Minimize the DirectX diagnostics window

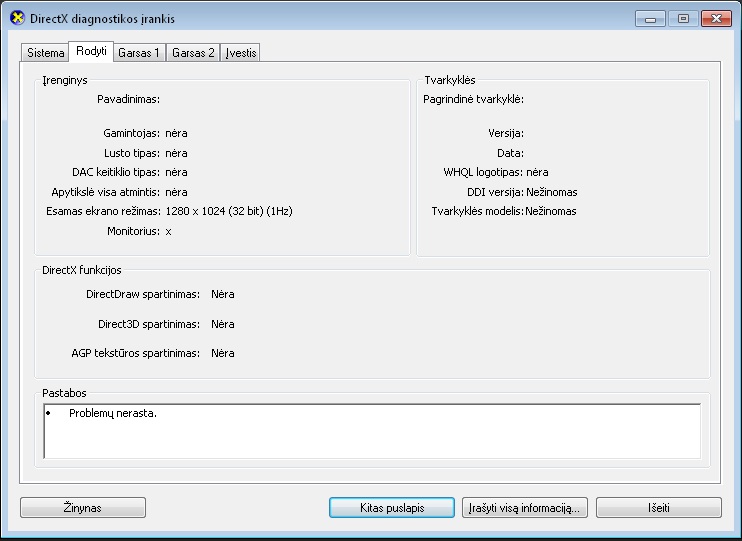click(x=650, y=19)
